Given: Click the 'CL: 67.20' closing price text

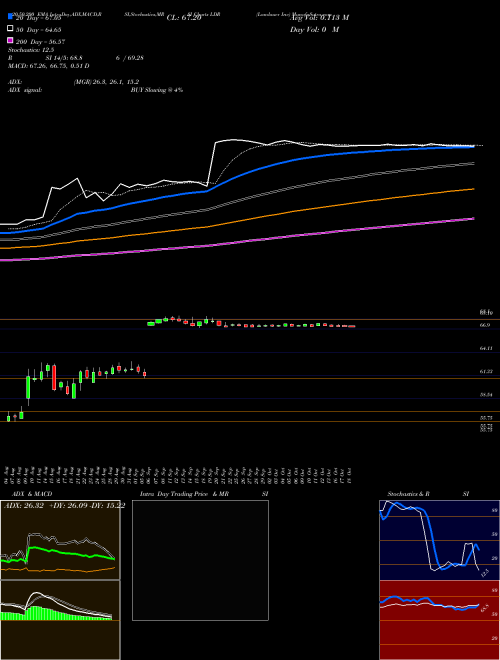Looking at the screenshot, I should pyautogui.click(x=184, y=18).
